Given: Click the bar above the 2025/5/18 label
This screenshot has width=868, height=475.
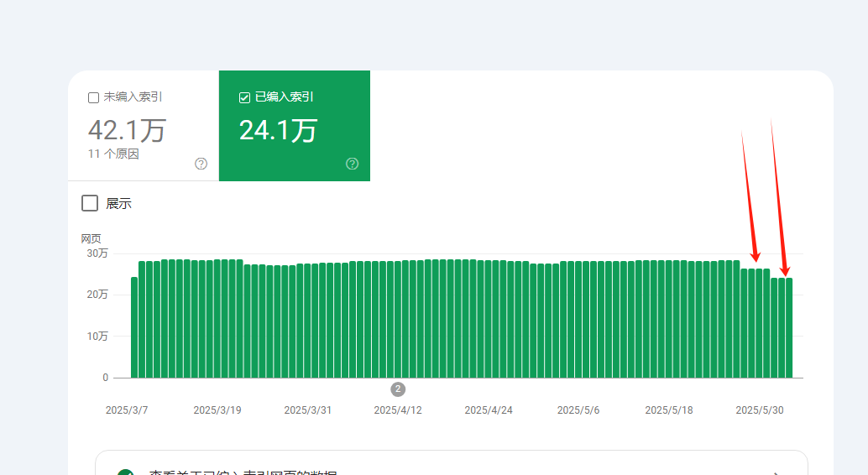Looking at the screenshot, I should (x=669, y=319).
